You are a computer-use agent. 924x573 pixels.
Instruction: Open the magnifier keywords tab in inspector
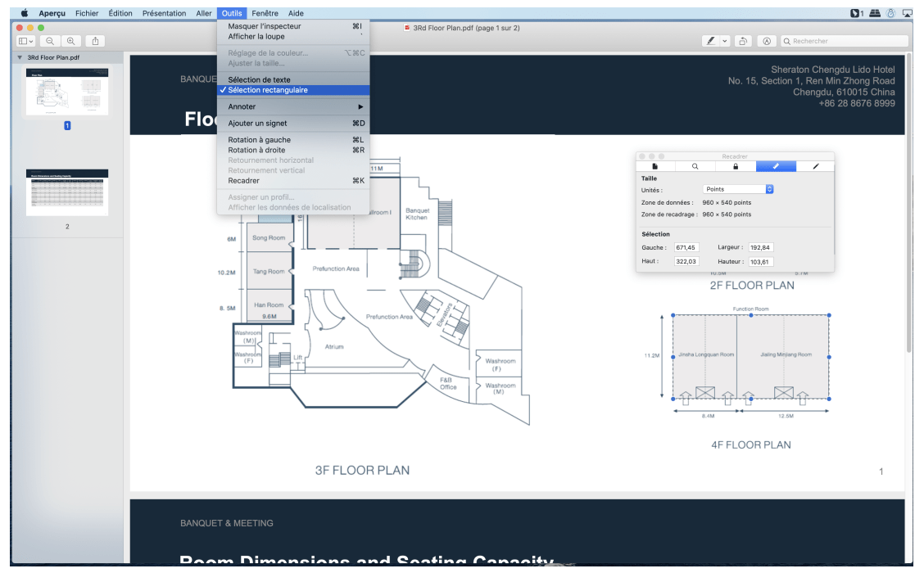[695, 167]
